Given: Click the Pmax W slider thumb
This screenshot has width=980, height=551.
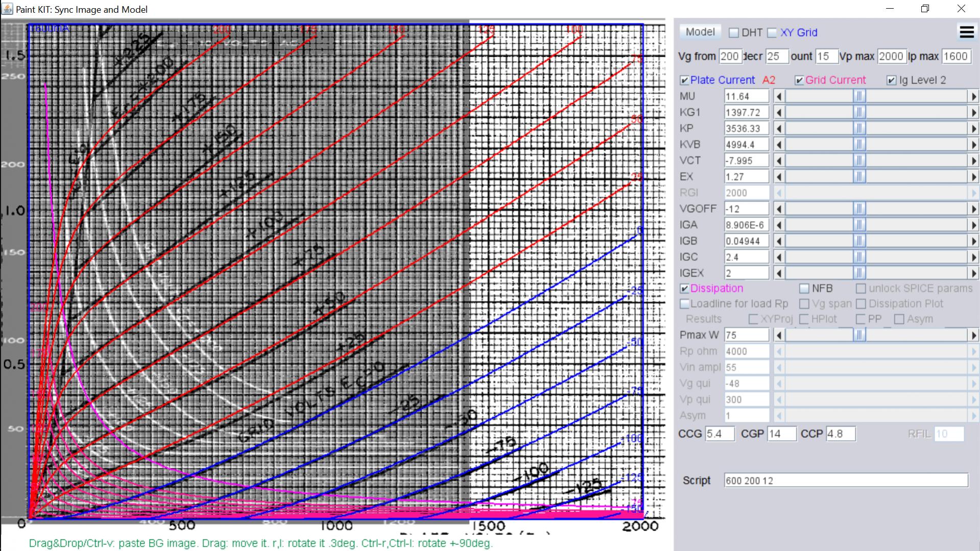Looking at the screenshot, I should 859,335.
